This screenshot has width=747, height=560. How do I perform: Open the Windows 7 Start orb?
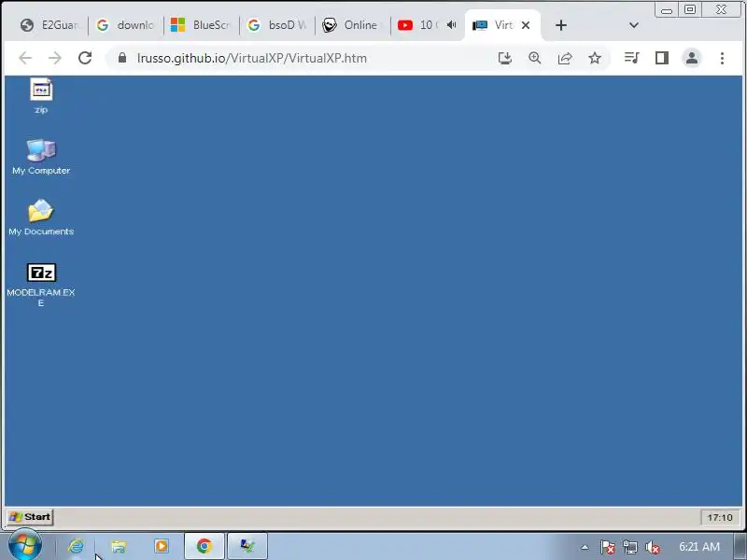click(x=25, y=546)
